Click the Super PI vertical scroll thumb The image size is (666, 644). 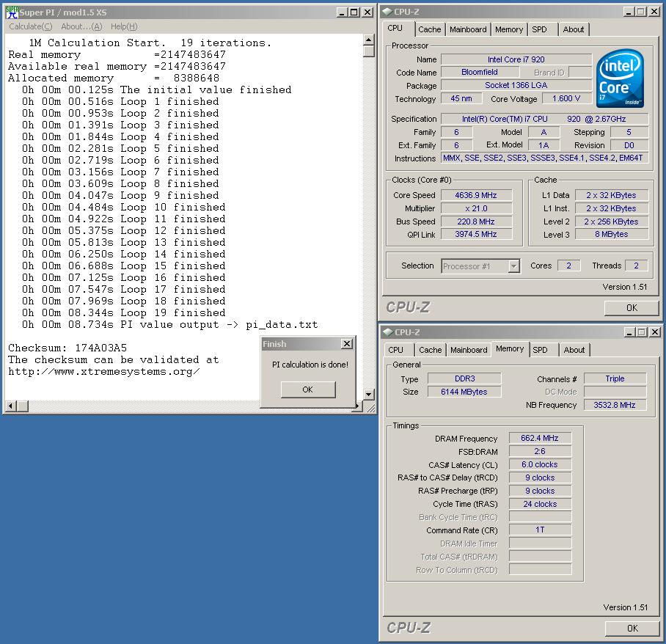(x=369, y=51)
